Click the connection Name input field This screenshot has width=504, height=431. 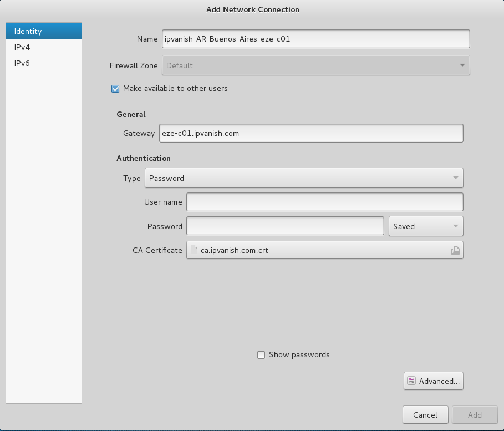(x=315, y=39)
